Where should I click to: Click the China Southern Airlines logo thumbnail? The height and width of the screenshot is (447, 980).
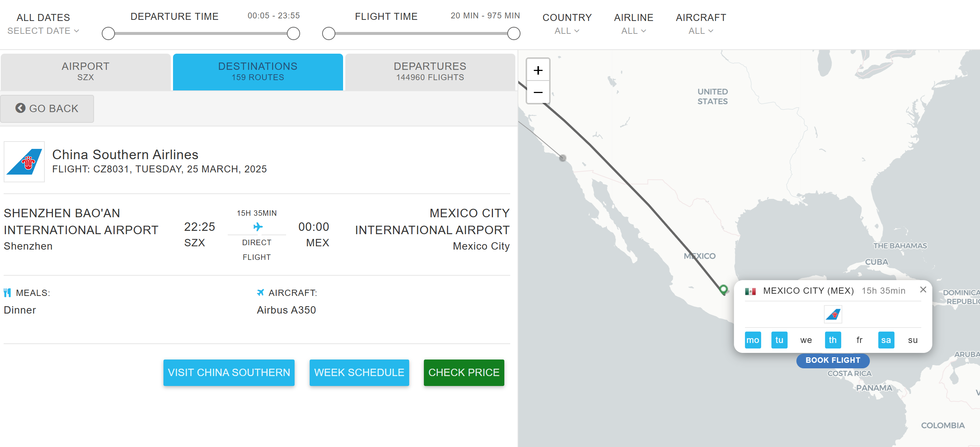(24, 162)
